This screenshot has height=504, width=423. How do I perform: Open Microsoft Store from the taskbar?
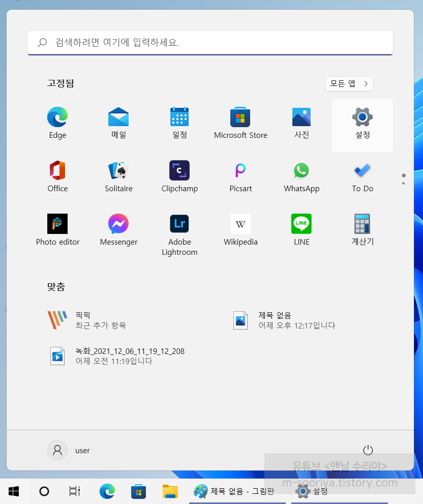138,491
